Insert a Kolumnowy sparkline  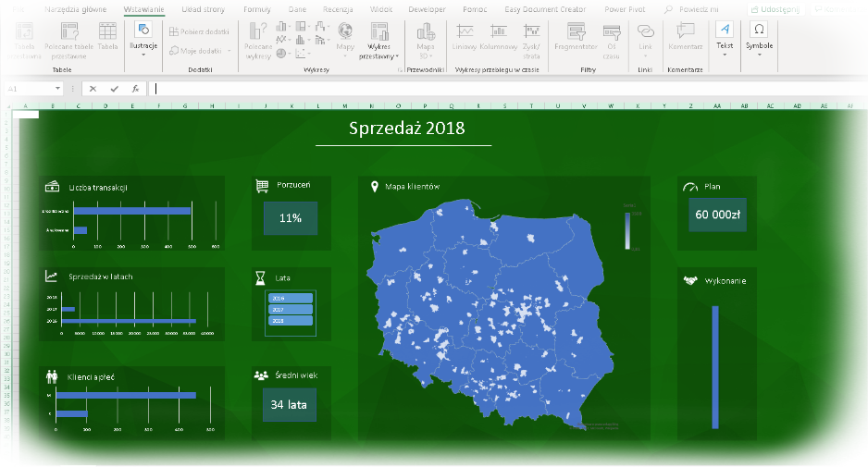[498, 36]
